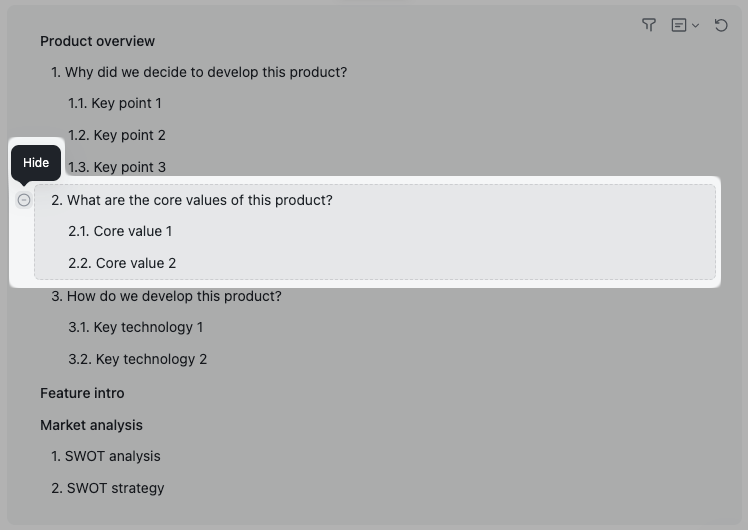This screenshot has width=748, height=530.
Task: Jump to the Market analysis heading
Action: (91, 425)
